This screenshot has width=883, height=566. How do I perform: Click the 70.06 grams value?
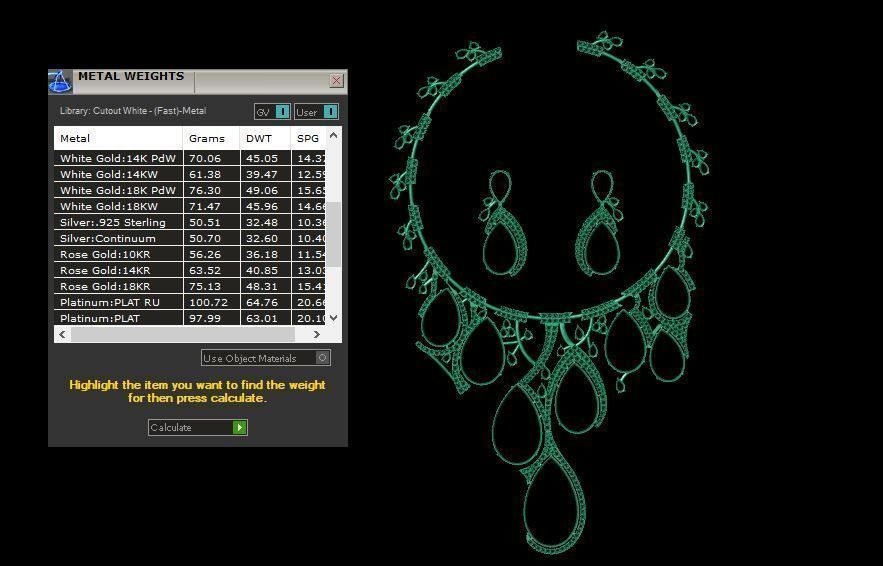205,158
